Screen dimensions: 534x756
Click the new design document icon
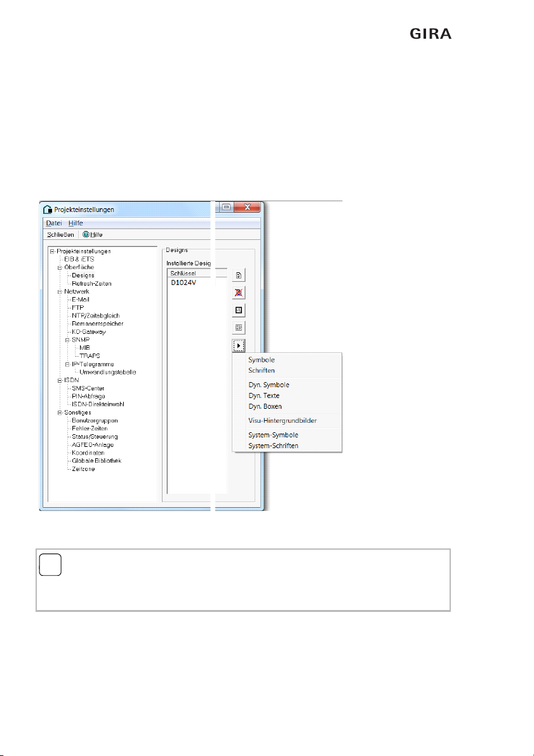click(239, 275)
